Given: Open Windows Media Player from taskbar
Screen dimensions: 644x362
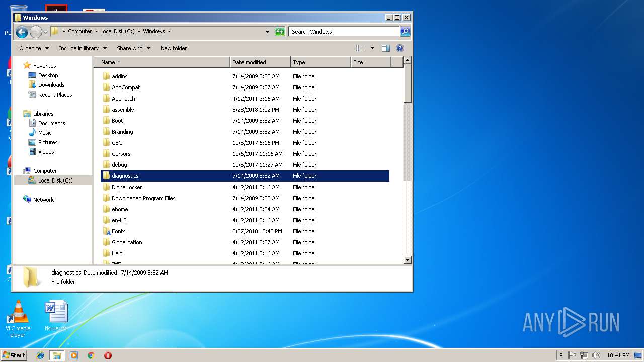Looking at the screenshot, I should [74, 355].
